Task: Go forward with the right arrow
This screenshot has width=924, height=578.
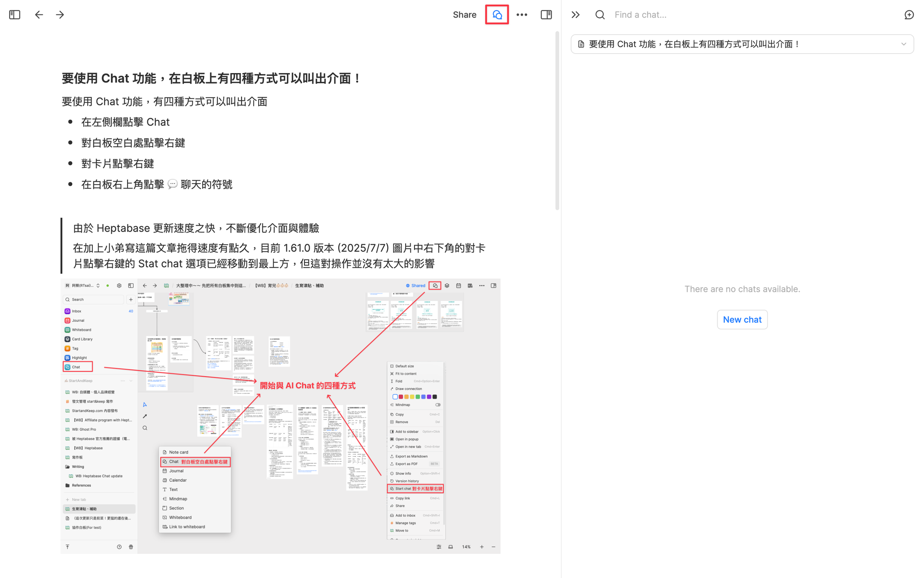Action: coord(60,15)
